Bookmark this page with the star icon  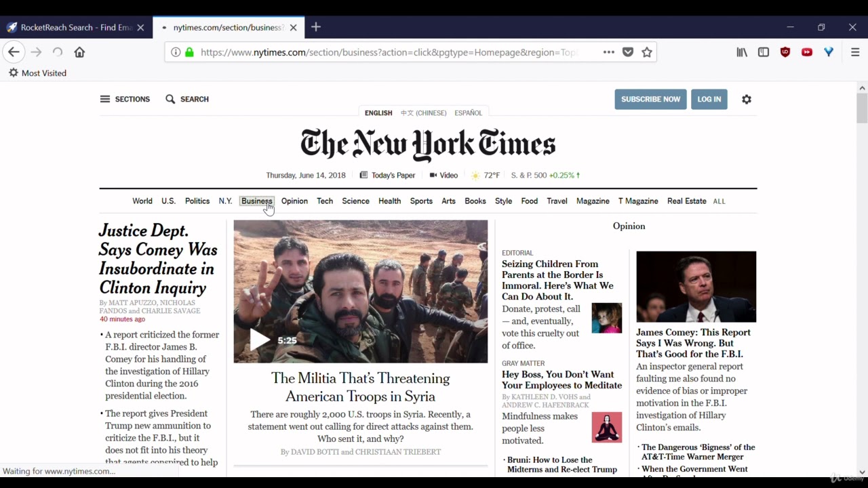click(x=647, y=52)
